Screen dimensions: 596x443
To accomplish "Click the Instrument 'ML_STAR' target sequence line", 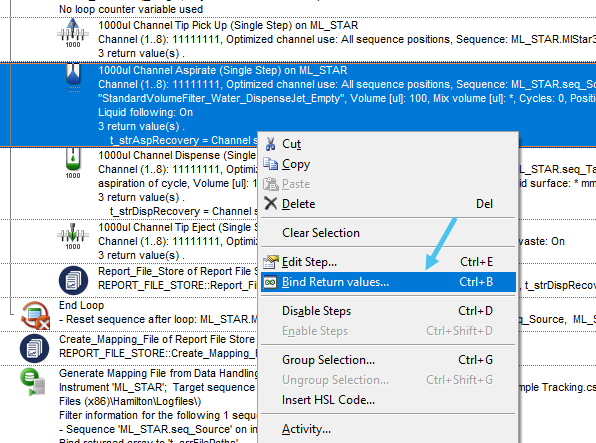I will (158, 387).
